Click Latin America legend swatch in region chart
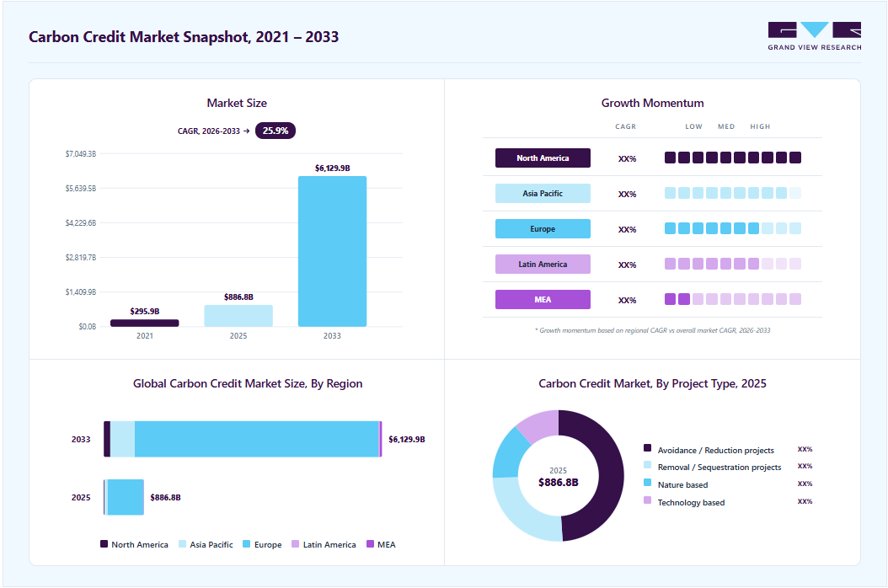This screenshot has width=888, height=588. pyautogui.click(x=295, y=544)
